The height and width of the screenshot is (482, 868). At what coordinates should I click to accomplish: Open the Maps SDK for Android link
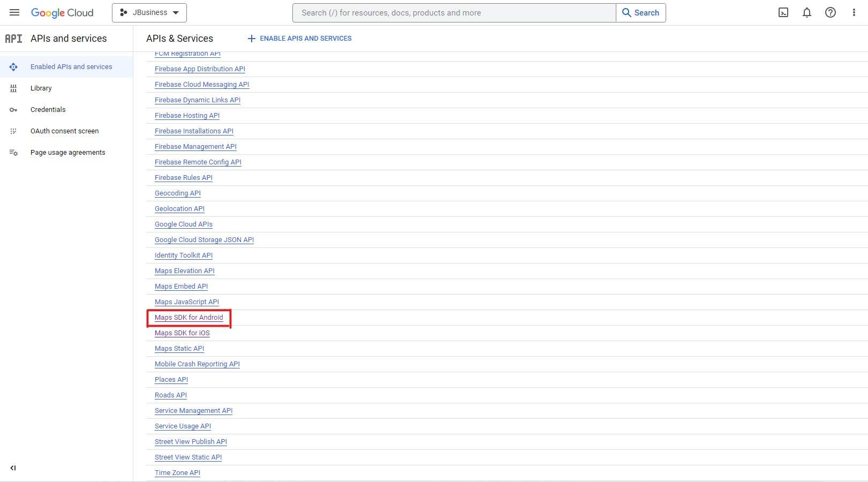188,318
